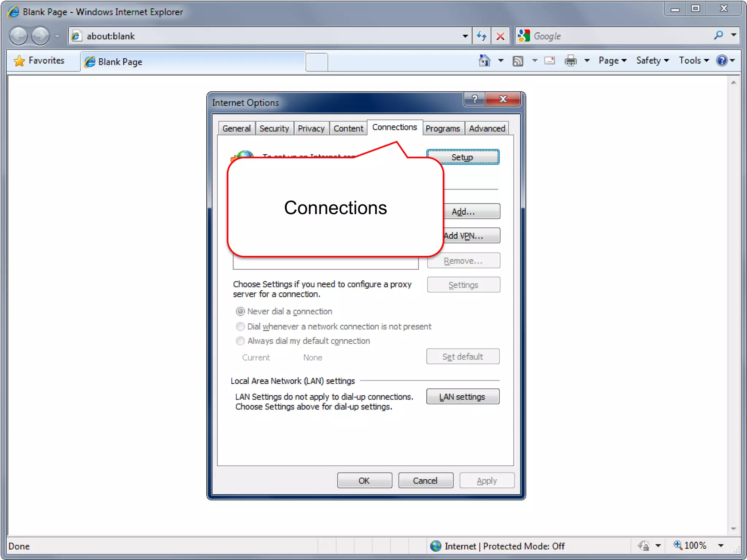Click the Forward navigation arrow
Screen dimensions: 747x560
point(40,36)
